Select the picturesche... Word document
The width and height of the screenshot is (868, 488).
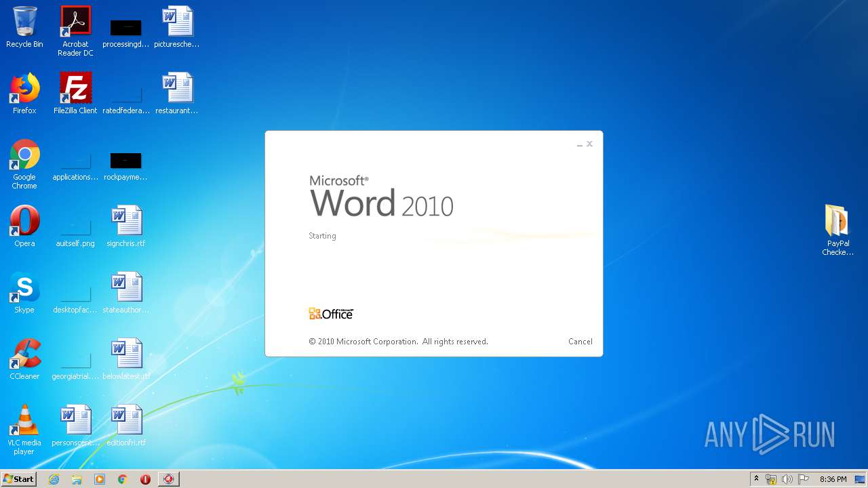177,27
